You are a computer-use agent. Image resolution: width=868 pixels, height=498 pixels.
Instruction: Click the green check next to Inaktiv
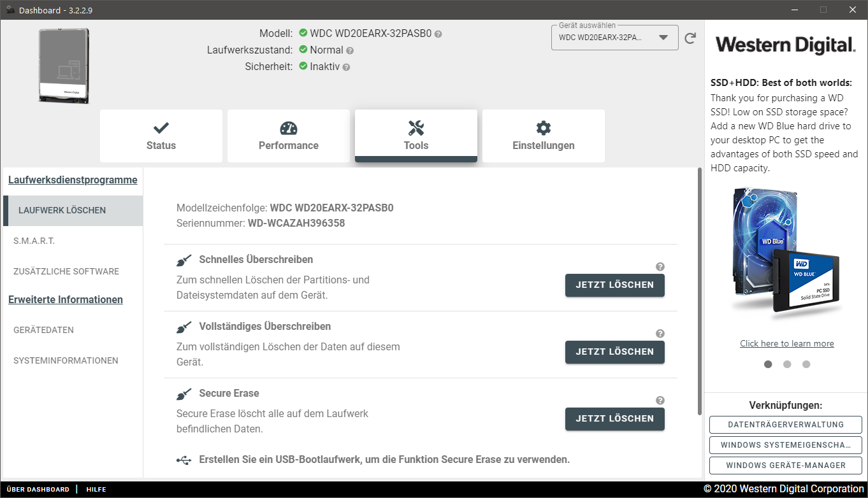point(303,66)
